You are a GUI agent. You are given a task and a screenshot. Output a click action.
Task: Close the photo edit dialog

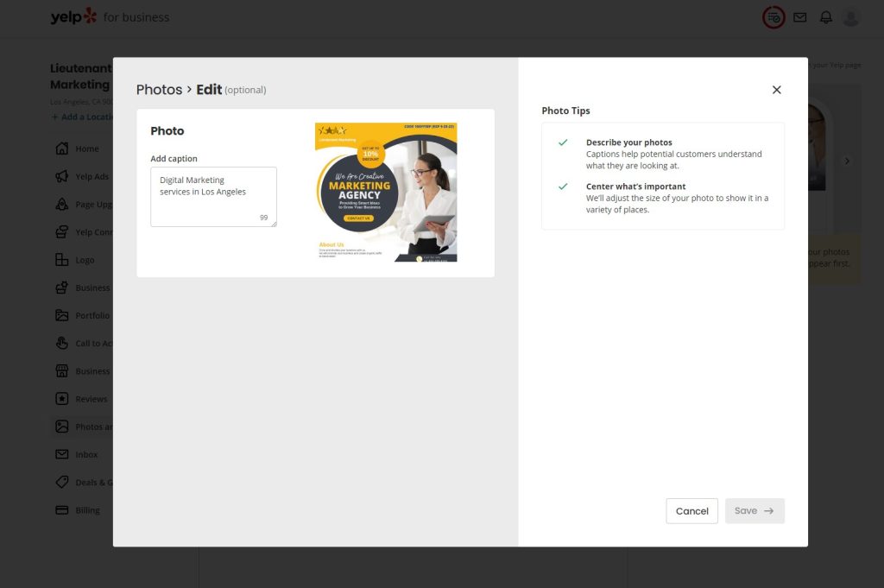click(776, 90)
